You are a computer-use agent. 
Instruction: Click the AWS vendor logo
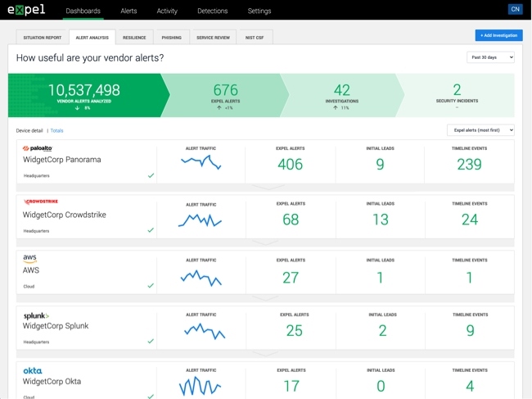(29, 258)
